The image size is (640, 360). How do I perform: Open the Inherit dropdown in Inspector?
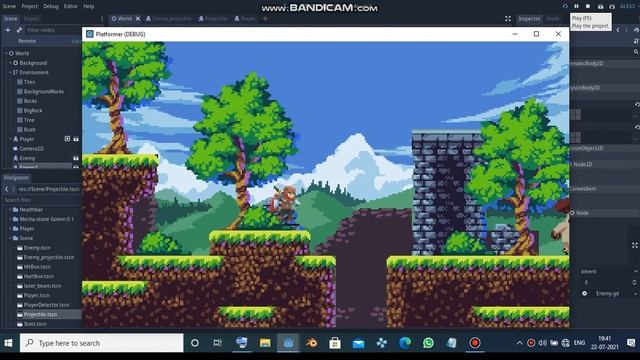(608, 271)
